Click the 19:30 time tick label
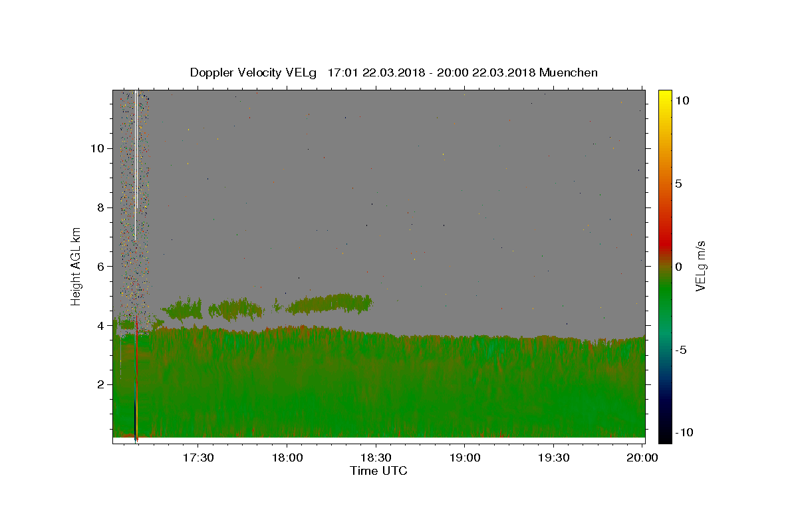The height and width of the screenshot is (532, 798). click(x=554, y=458)
